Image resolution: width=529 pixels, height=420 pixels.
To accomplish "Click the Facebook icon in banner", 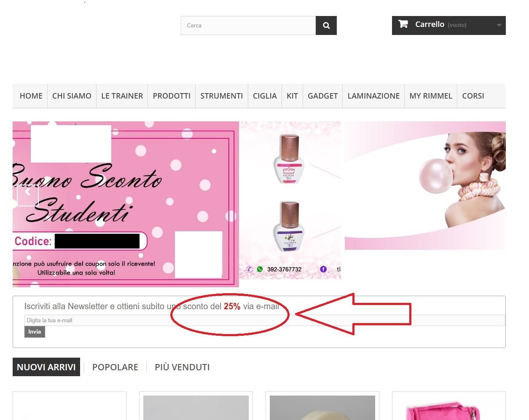I will [x=323, y=269].
